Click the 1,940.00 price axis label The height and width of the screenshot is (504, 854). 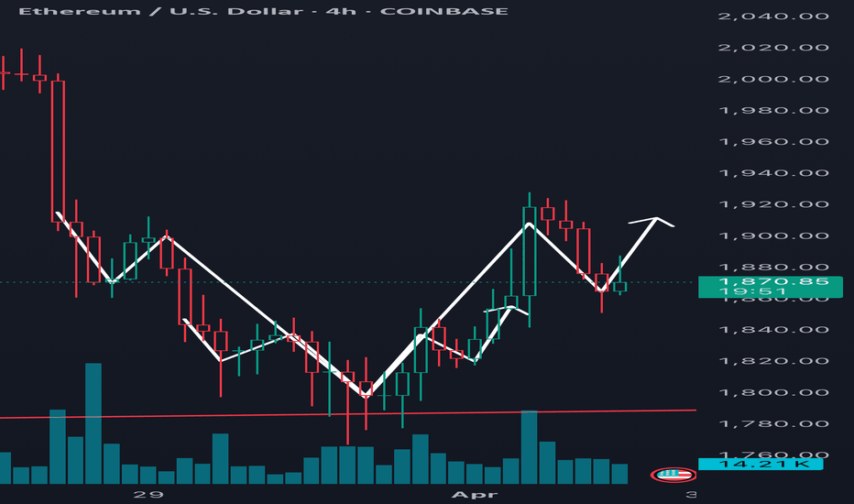(x=773, y=173)
